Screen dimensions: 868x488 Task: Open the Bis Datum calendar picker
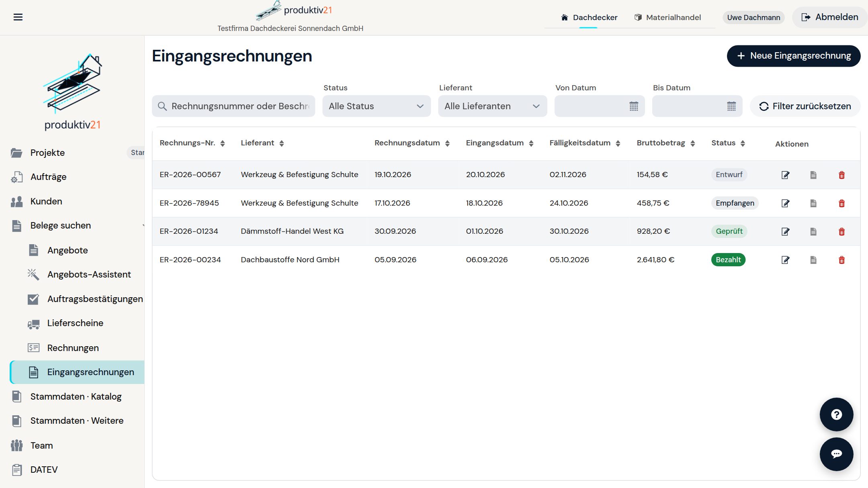pyautogui.click(x=731, y=106)
